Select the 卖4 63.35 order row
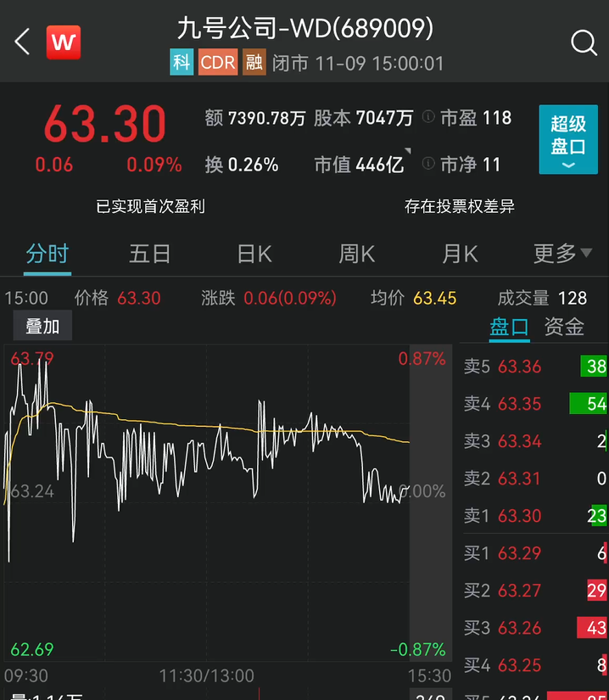 pos(535,404)
